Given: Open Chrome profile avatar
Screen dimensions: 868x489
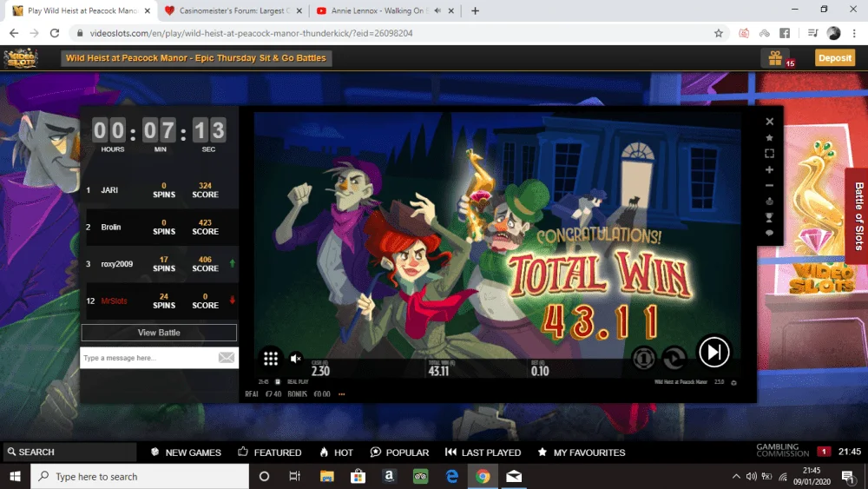Looking at the screenshot, I should pos(833,33).
